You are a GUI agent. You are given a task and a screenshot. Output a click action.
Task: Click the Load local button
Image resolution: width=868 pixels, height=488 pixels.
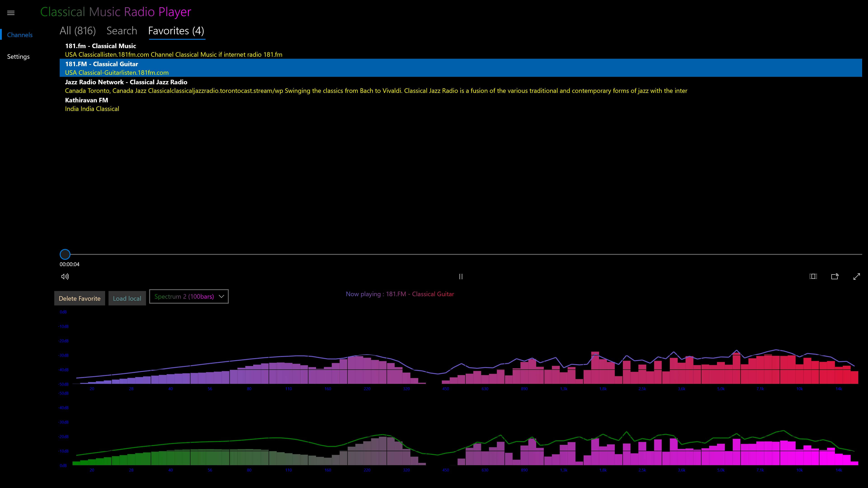pos(127,298)
